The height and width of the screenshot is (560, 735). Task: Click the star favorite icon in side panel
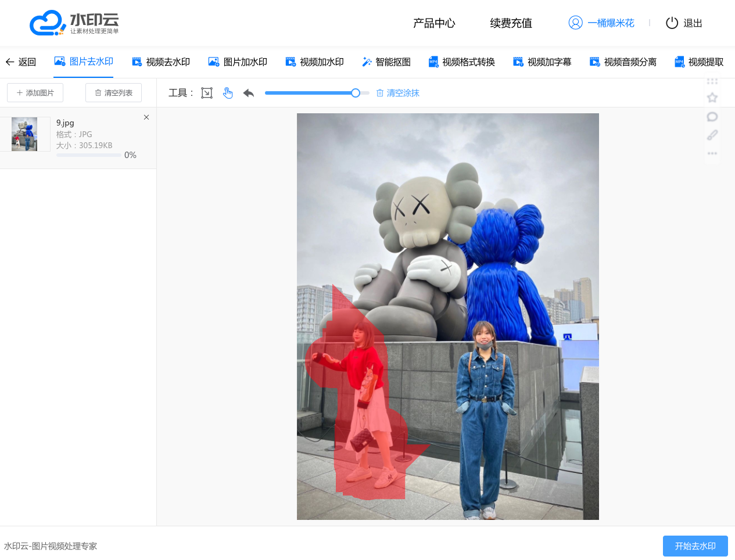click(x=712, y=98)
